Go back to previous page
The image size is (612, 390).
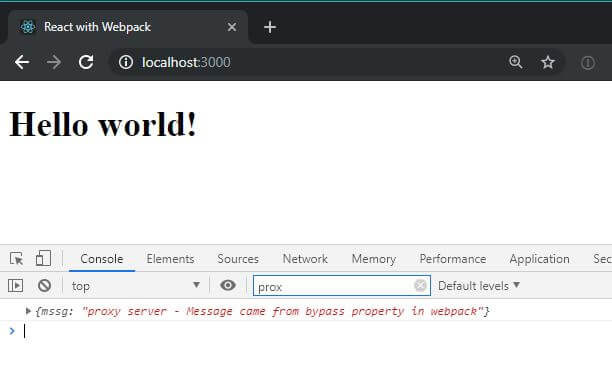tap(22, 62)
